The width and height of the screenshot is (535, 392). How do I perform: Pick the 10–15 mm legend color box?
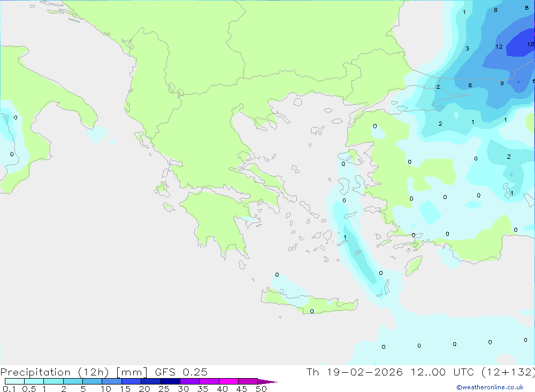(x=112, y=381)
